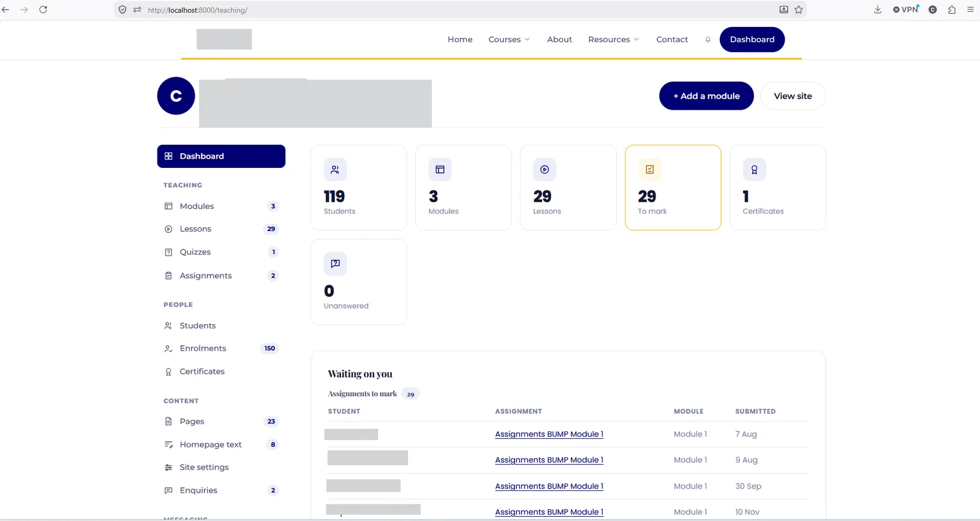Open Lessons in the sidebar
This screenshot has width=980, height=521.
click(221, 229)
